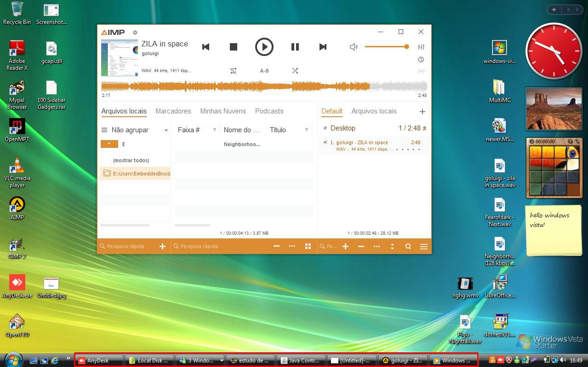Expand the Não agrupar grouping dropdown

click(x=166, y=130)
